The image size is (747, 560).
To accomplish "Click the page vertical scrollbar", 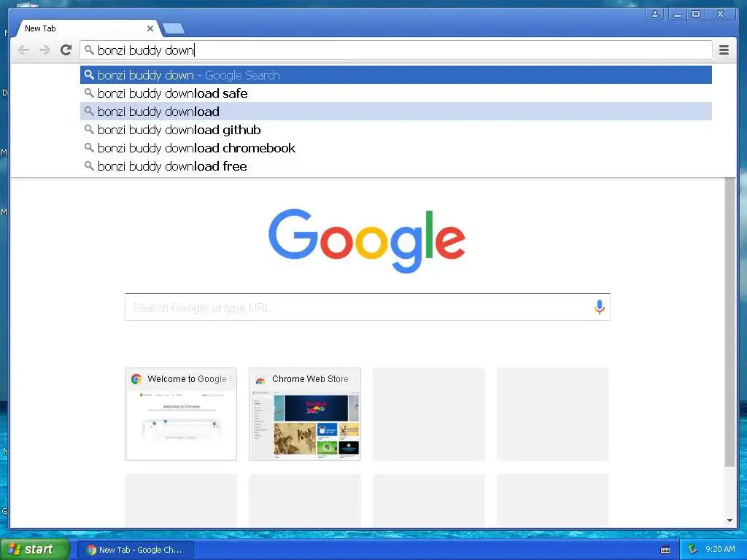I will click(x=729, y=322).
